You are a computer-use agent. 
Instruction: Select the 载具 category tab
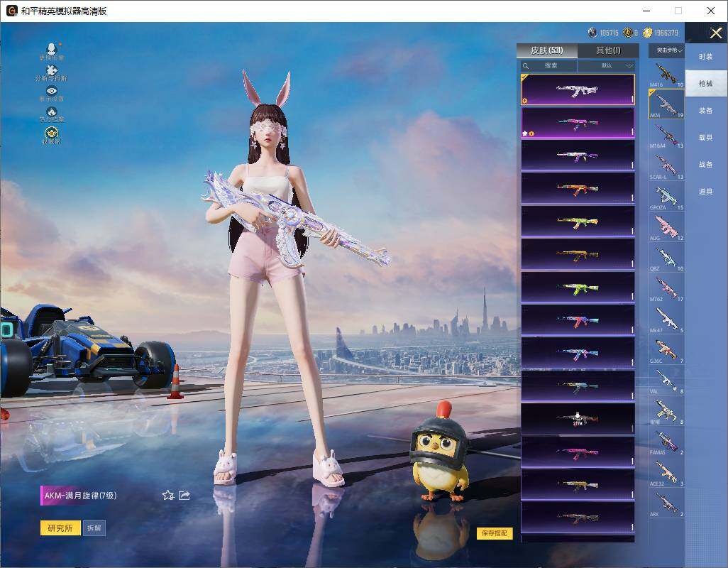706,138
